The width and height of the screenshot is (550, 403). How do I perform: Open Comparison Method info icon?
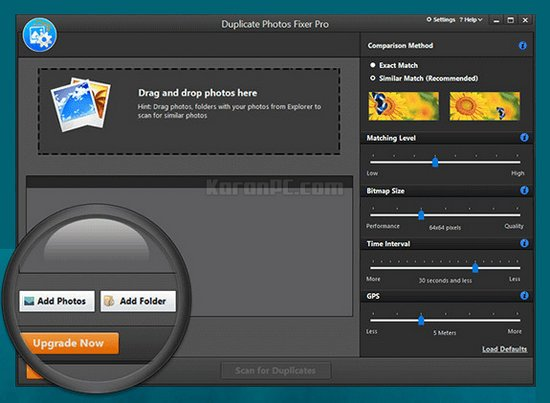tap(523, 46)
